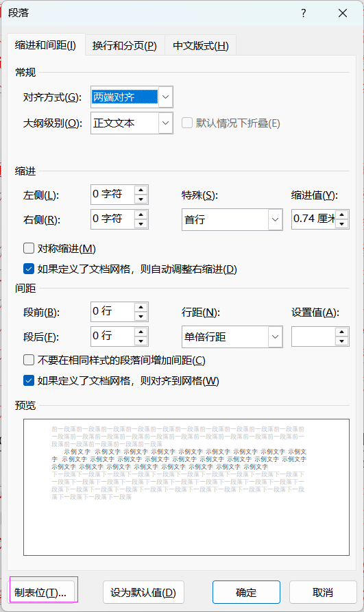Viewport: 364px width, 612px height.
Task: Open the 大纲级别 dropdown arrow
Action: coord(166,123)
